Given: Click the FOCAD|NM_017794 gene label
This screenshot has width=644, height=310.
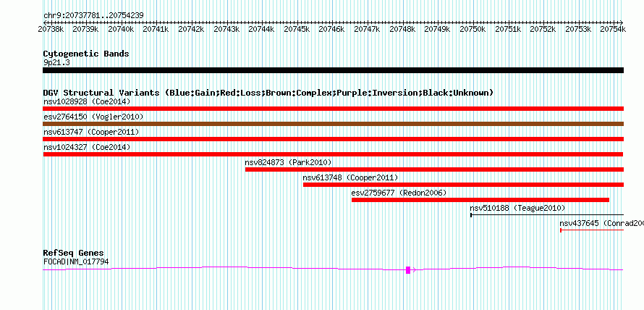Looking at the screenshot, I should coord(76,261).
